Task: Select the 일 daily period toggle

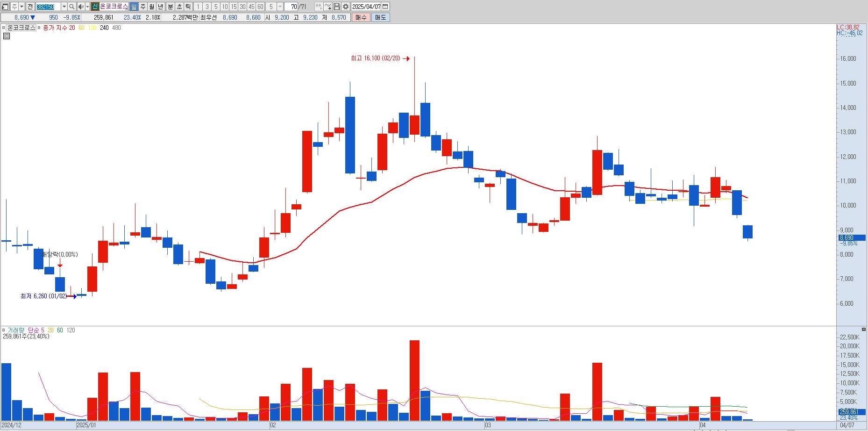Action: (x=134, y=7)
